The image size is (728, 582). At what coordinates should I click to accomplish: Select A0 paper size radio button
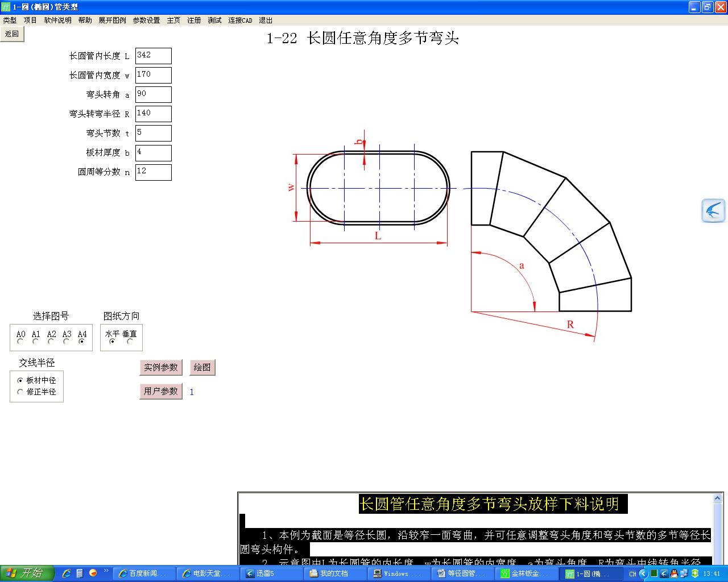coord(20,342)
